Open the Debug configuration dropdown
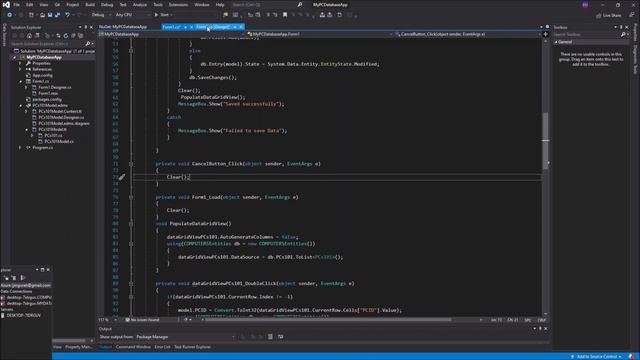This screenshot has height=360, width=640. pyautogui.click(x=101, y=15)
